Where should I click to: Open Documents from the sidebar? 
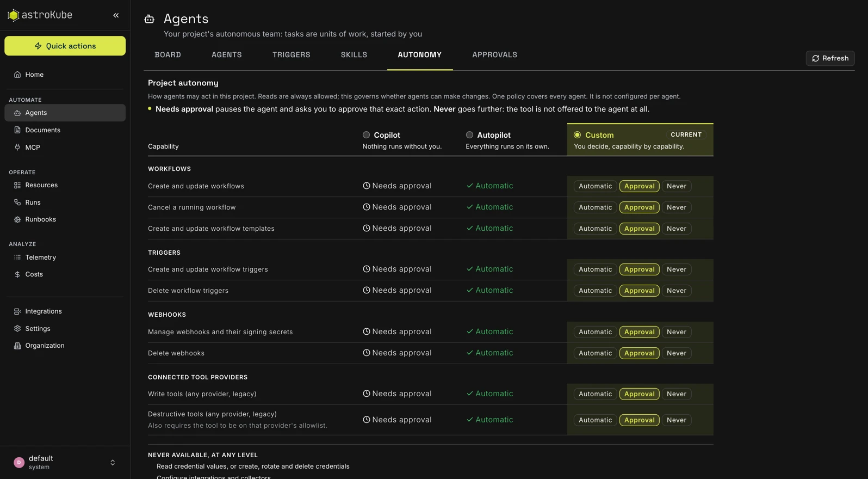(65, 130)
